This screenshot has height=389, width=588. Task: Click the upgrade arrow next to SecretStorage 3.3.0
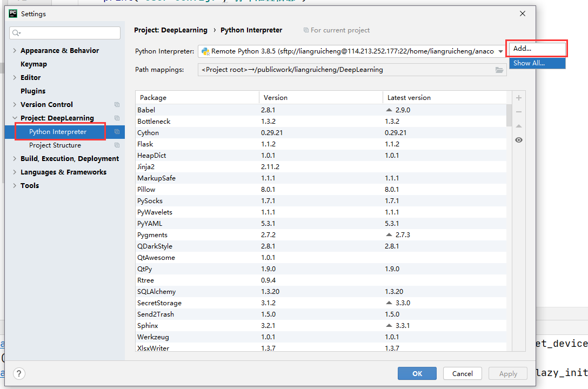[x=389, y=303]
